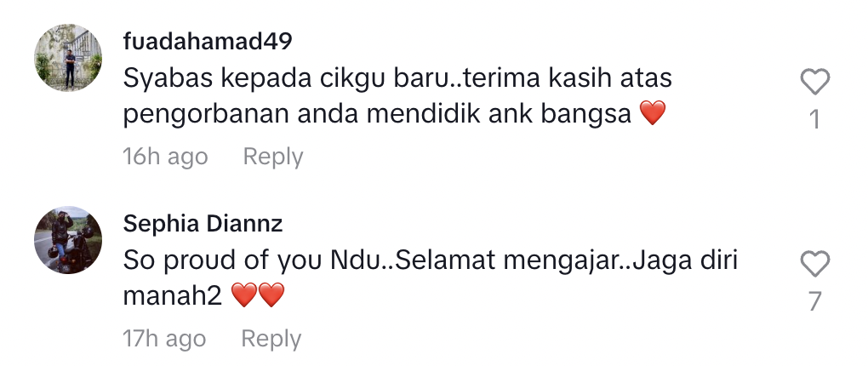
Task: Open Sephia Diannz's motorcycle profile picture
Action: click(x=68, y=240)
